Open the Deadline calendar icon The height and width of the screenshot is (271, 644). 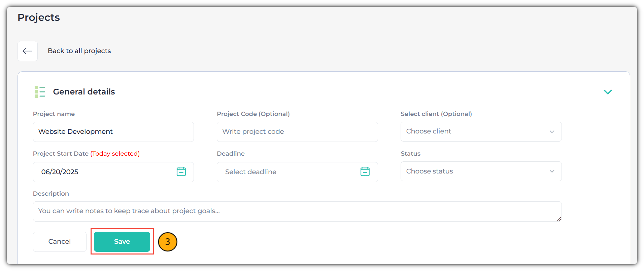point(365,171)
